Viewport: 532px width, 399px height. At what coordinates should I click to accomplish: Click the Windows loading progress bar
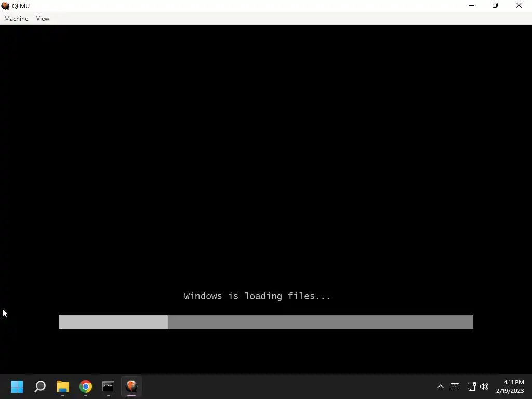coord(265,322)
